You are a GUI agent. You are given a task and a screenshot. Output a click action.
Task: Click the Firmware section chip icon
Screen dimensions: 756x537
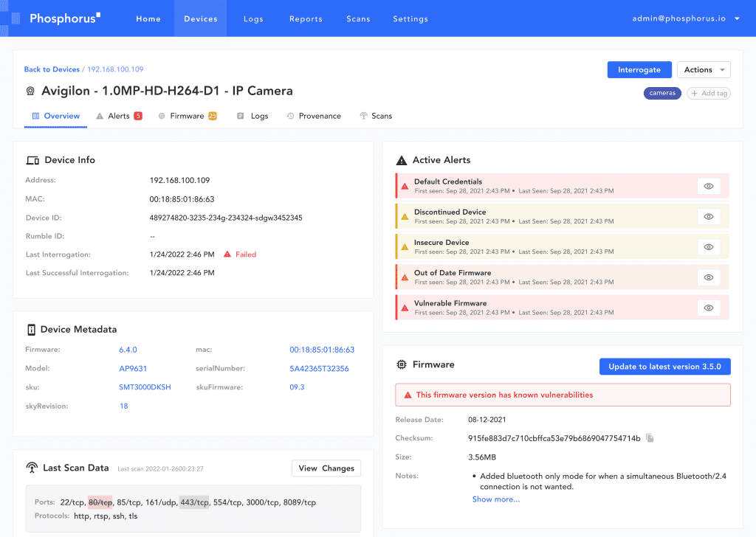(402, 365)
